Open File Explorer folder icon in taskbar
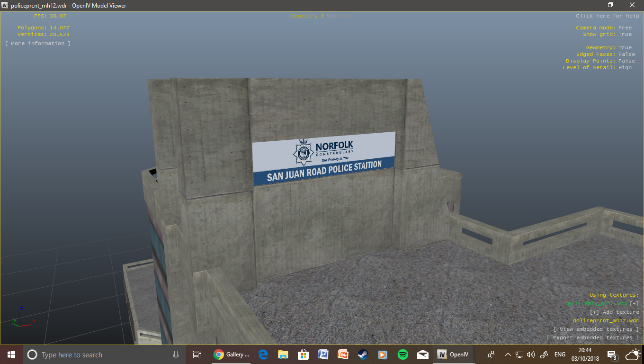 [x=283, y=355]
